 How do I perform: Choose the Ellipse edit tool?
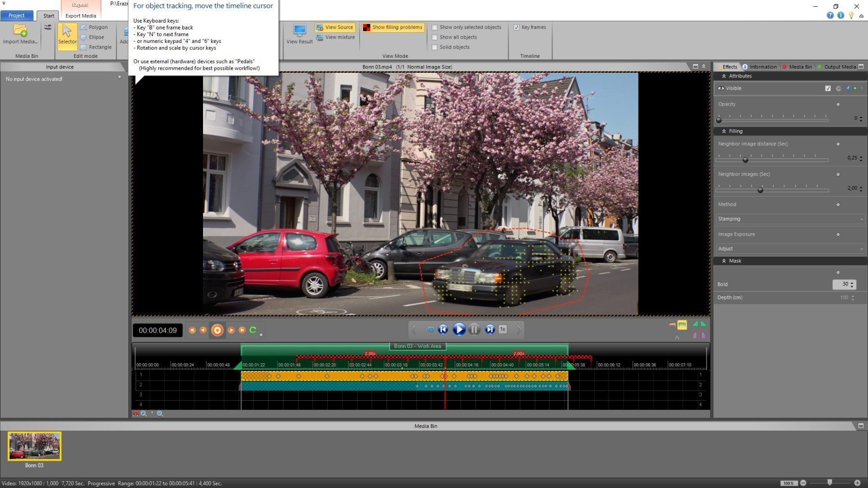click(x=92, y=37)
